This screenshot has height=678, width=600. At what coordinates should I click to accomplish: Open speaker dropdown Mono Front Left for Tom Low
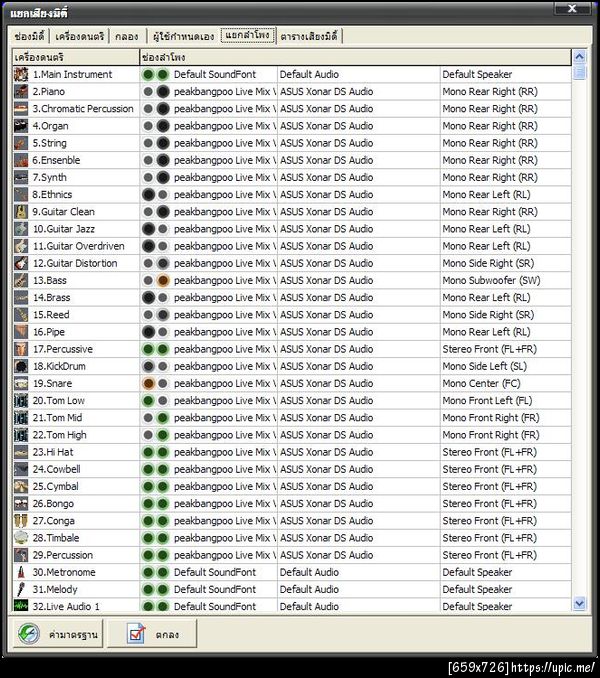pyautogui.click(x=505, y=401)
